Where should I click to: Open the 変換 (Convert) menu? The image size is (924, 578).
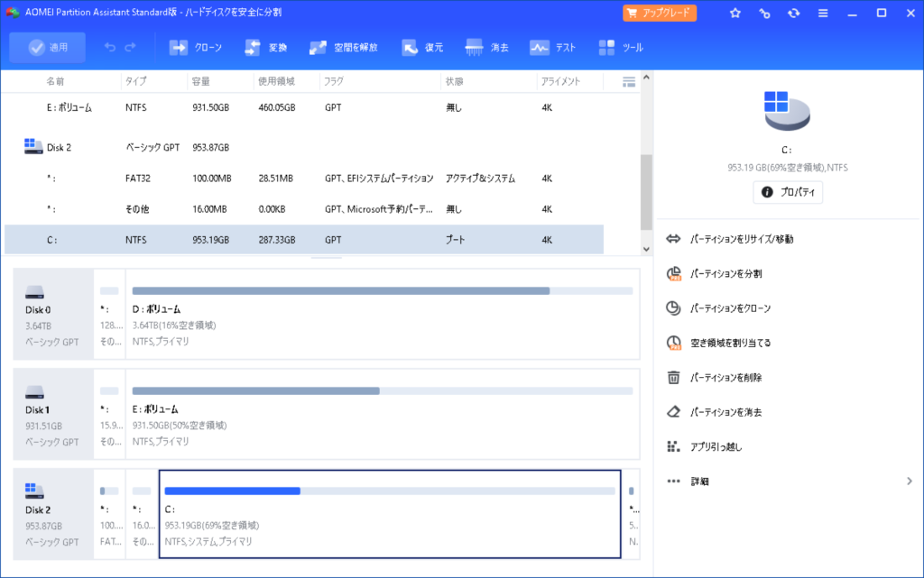[266, 48]
